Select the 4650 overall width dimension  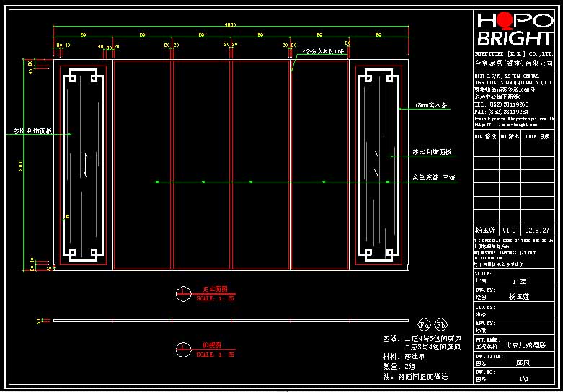click(230, 24)
